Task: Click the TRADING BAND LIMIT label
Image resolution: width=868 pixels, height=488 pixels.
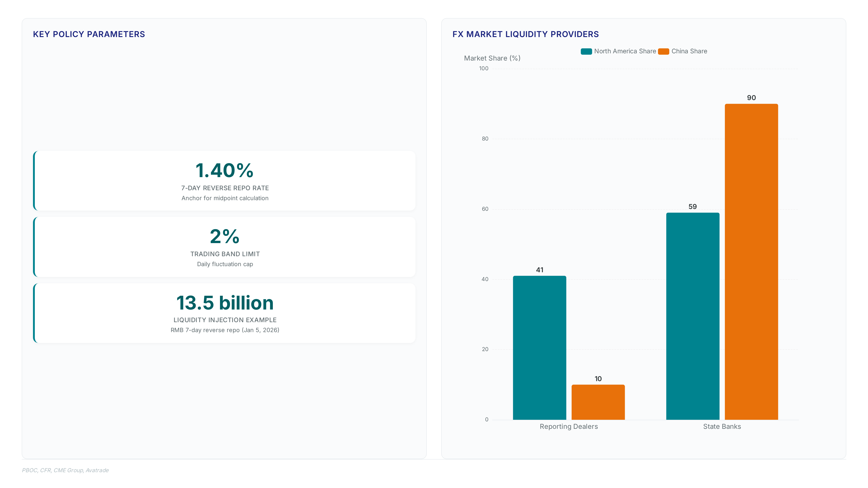Action: [225, 254]
